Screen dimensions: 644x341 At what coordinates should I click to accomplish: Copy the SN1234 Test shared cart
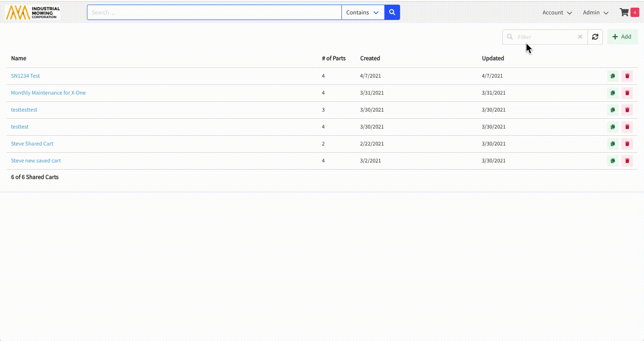[613, 76]
